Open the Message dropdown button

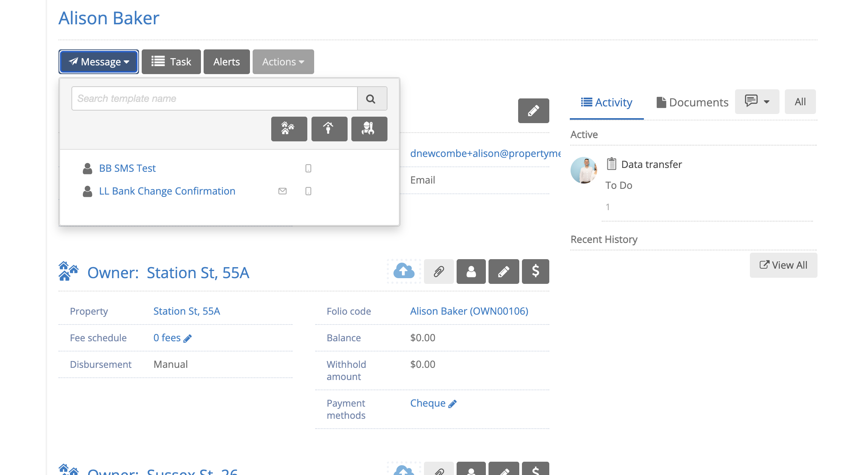point(99,62)
